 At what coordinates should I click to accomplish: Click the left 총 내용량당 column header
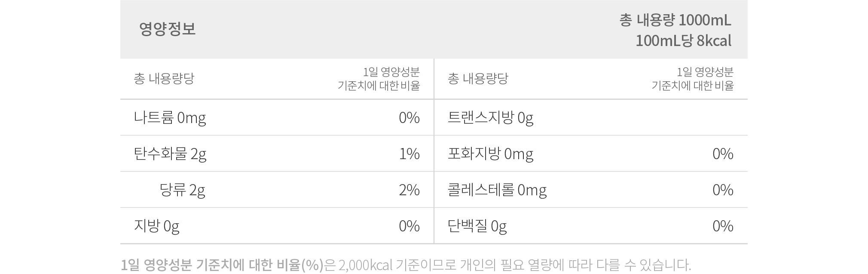pyautogui.click(x=164, y=79)
